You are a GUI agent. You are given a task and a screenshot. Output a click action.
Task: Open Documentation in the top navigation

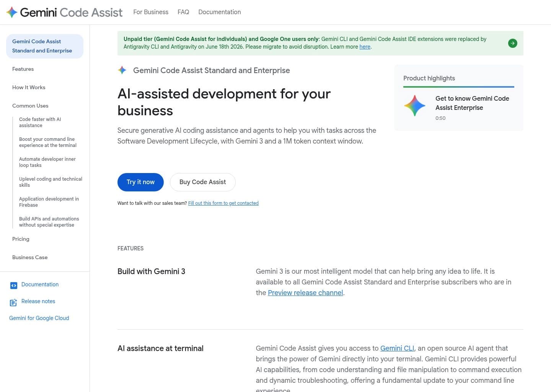coord(220,12)
